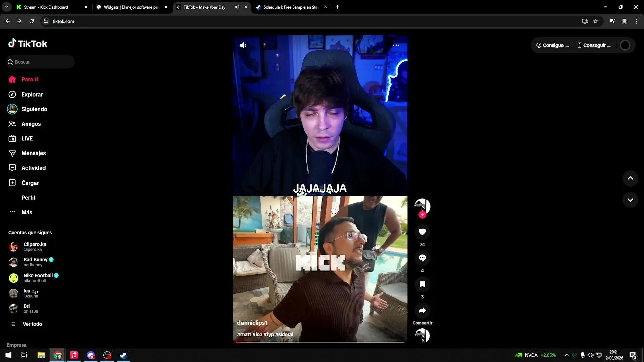Open the browser media controls icon
This screenshot has height=362, width=644.
(x=612, y=21)
